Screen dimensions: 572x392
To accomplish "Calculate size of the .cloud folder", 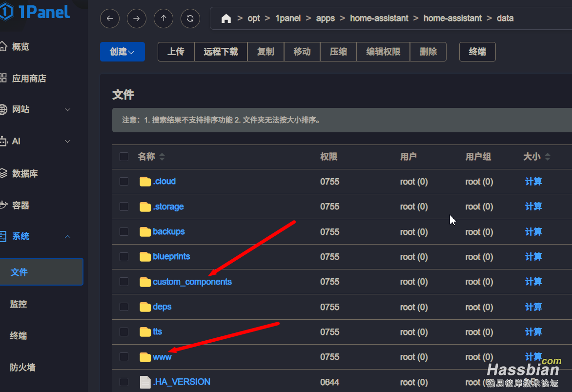I will click(533, 182).
